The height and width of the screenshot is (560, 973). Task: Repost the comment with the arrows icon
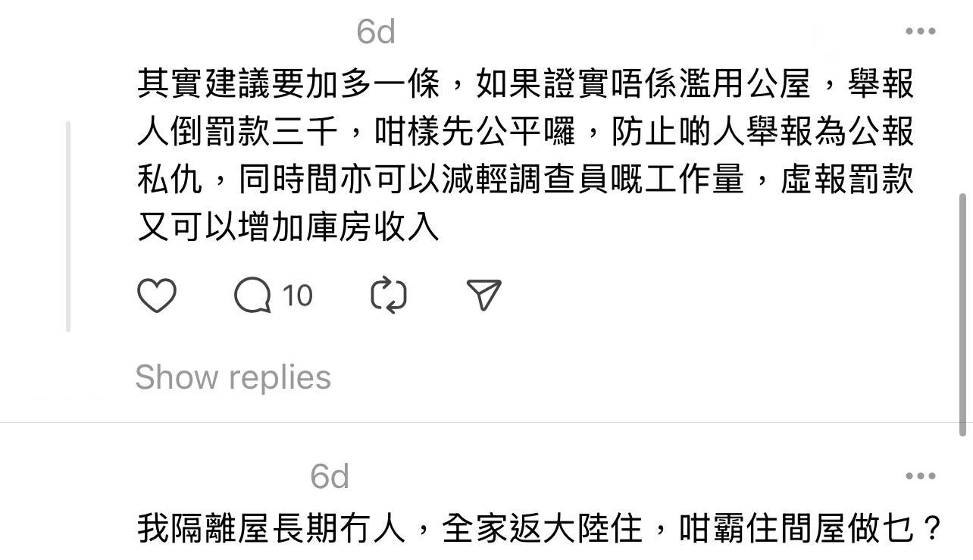click(x=389, y=295)
